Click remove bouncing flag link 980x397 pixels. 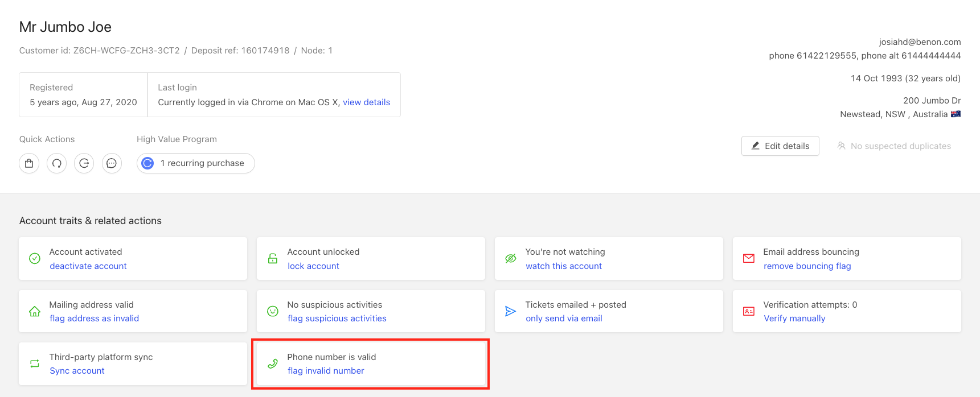pos(807,266)
